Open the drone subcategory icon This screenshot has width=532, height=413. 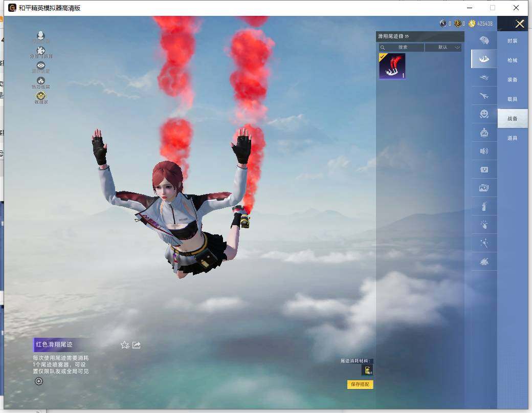[484, 77]
